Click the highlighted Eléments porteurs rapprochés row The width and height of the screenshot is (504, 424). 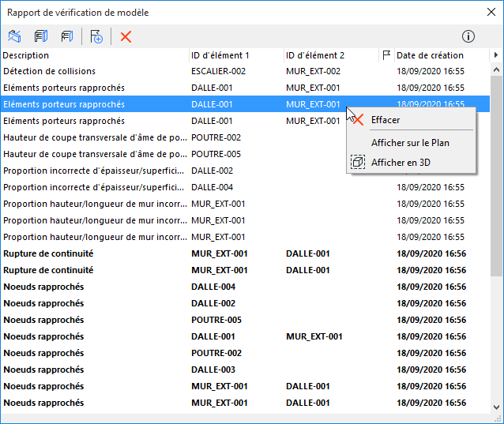click(245, 104)
